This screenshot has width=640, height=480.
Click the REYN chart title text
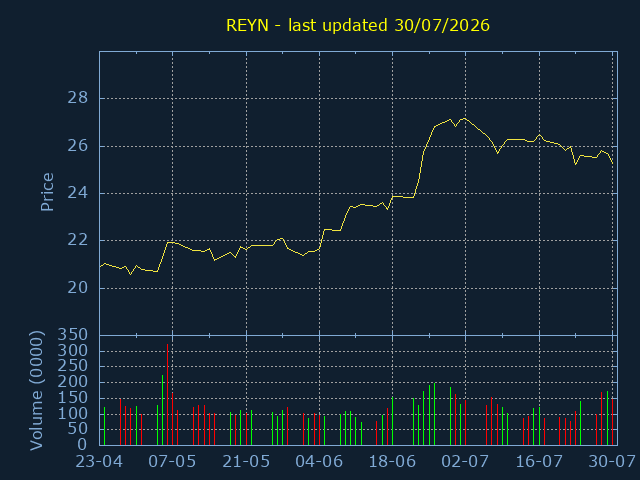pos(358,25)
